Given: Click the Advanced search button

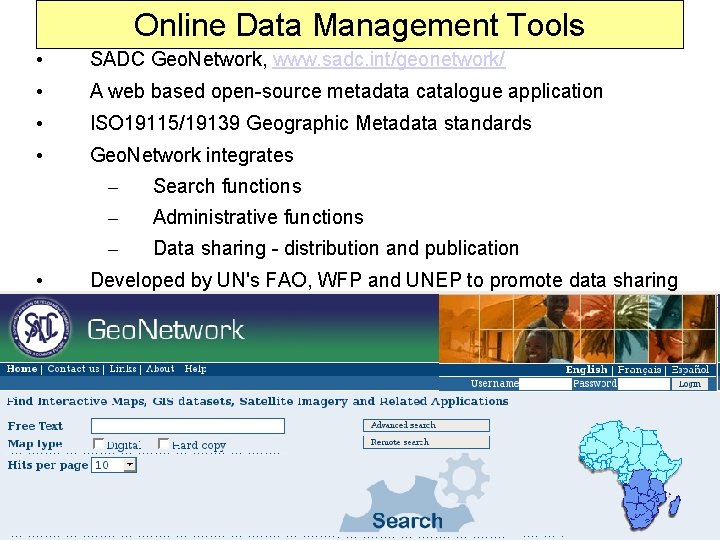Looking at the screenshot, I should (x=426, y=425).
